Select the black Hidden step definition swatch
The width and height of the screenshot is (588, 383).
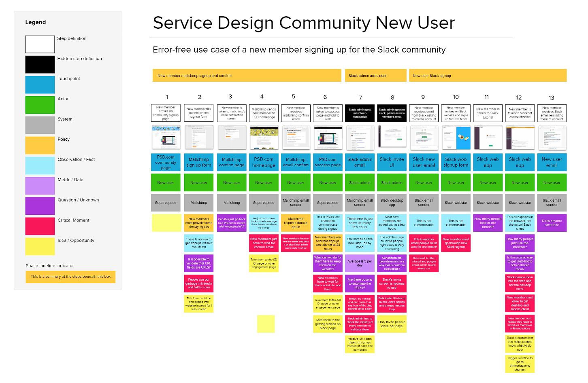pyautogui.click(x=40, y=64)
